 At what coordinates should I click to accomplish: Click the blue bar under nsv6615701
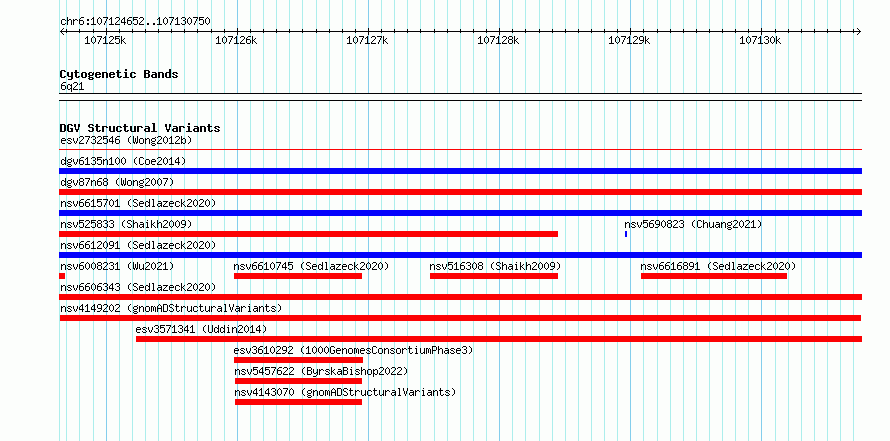click(x=460, y=213)
